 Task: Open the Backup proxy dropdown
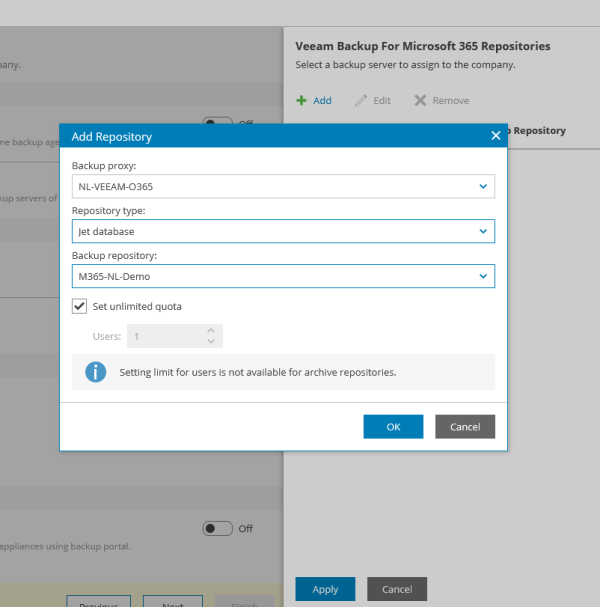[x=283, y=187]
